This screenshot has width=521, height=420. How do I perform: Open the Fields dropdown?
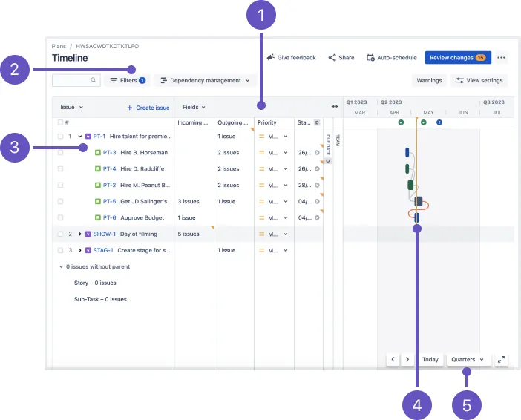(x=194, y=107)
